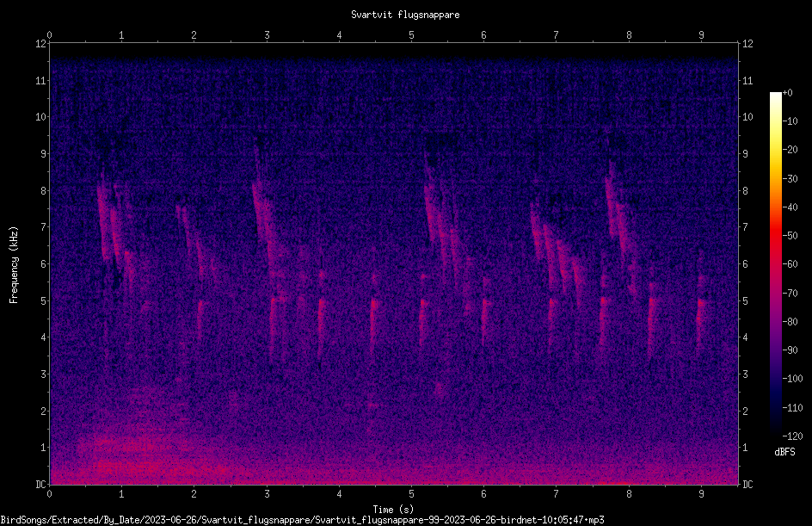Click '0' on the bottom time axis
This screenshot has height=526, width=812.
49,494
